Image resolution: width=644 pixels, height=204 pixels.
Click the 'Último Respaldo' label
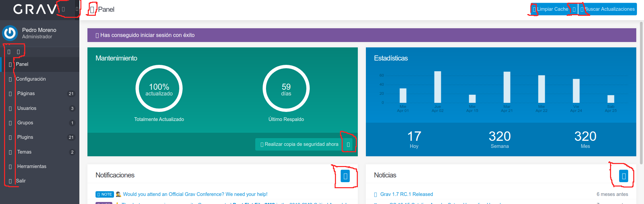(286, 119)
